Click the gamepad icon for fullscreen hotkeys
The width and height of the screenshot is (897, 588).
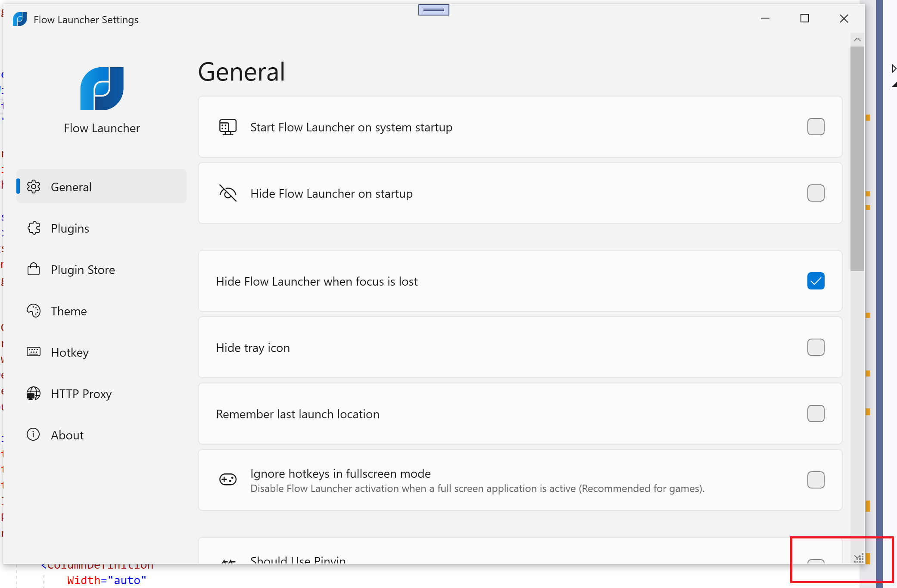coord(228,479)
